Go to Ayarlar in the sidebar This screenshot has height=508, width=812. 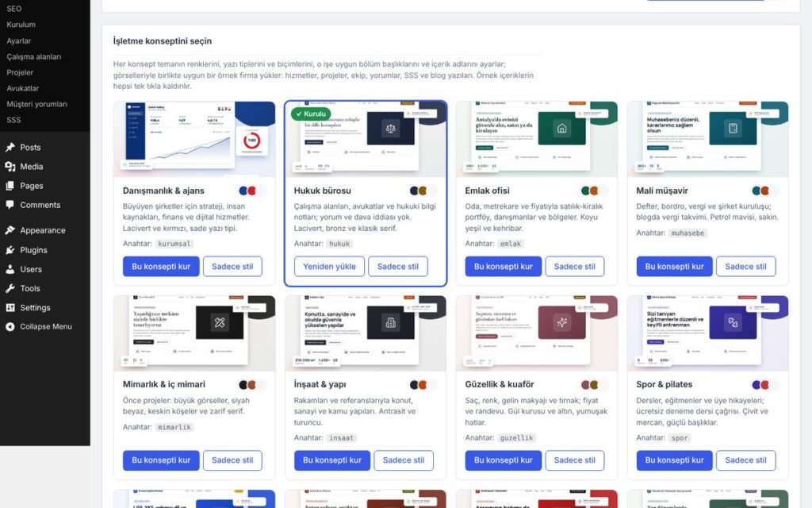[19, 40]
